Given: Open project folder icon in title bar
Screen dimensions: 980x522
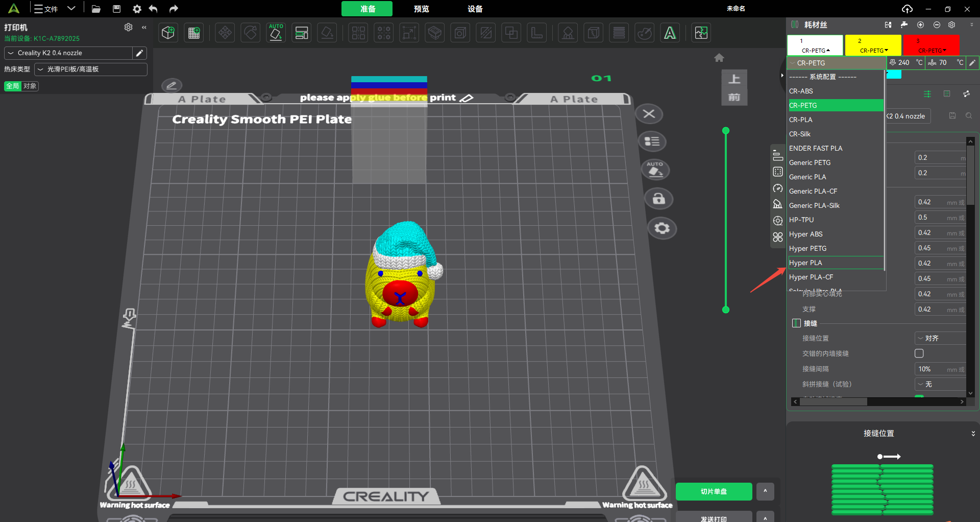Looking at the screenshot, I should click(x=96, y=9).
